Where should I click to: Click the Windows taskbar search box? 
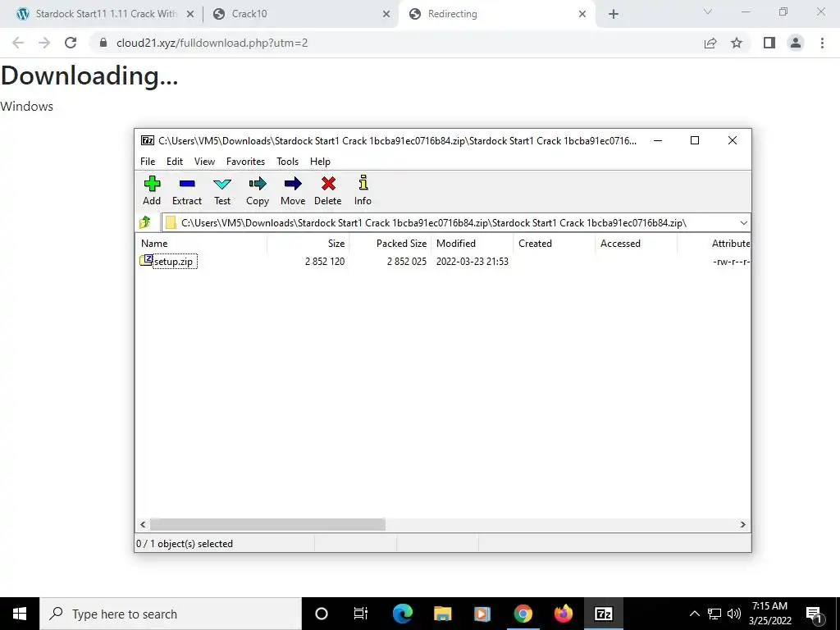[x=171, y=614]
